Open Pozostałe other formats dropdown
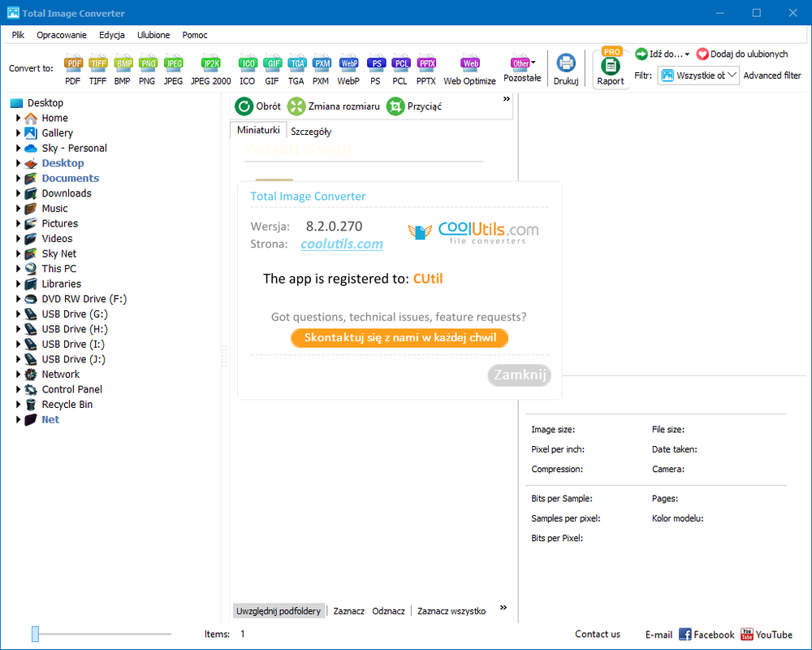The image size is (812, 650). click(x=522, y=68)
